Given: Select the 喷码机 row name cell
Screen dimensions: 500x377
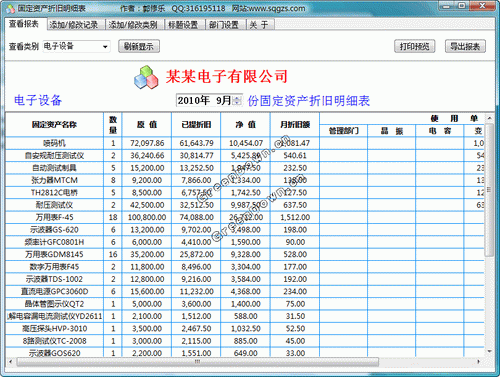Looking at the screenshot, I should [55, 143].
